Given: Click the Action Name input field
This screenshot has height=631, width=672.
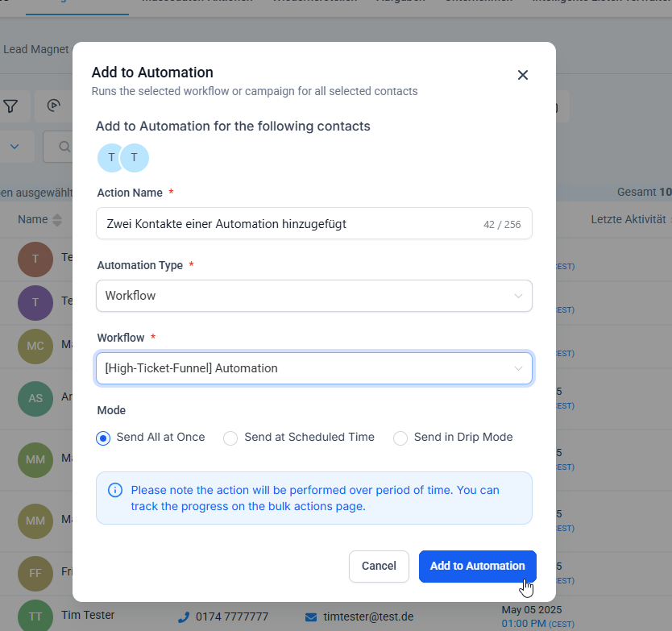Looking at the screenshot, I should [282, 224].
